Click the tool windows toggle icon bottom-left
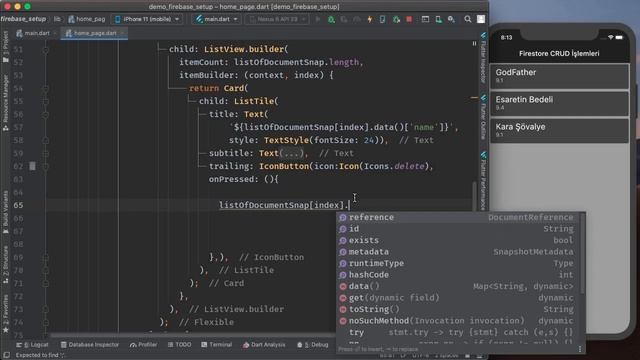This screenshot has height=360, width=640. pos(7,355)
